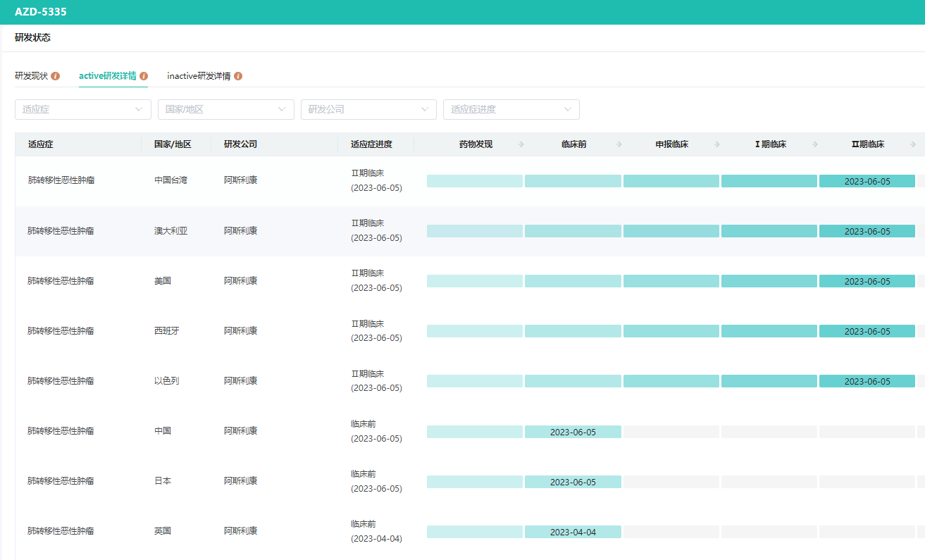Screen dimensions: 925x560
Task: Click 阿斯利康 company in the 英国 row
Action: pos(241,531)
